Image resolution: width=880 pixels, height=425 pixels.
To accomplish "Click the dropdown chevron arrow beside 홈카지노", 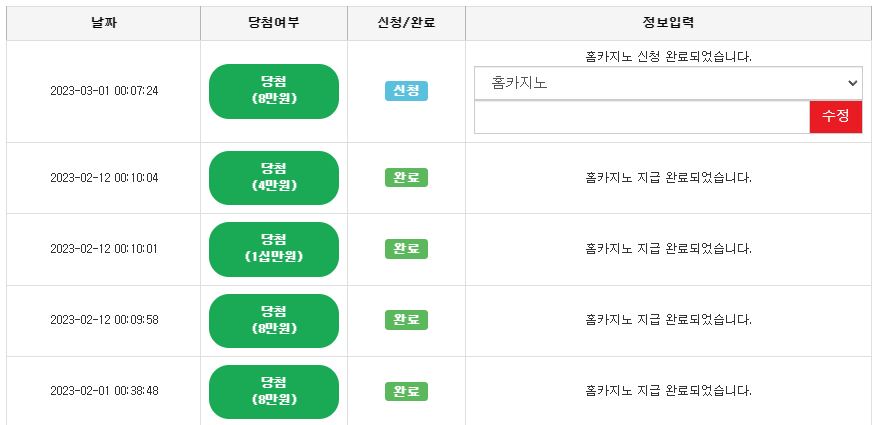I will (852, 83).
